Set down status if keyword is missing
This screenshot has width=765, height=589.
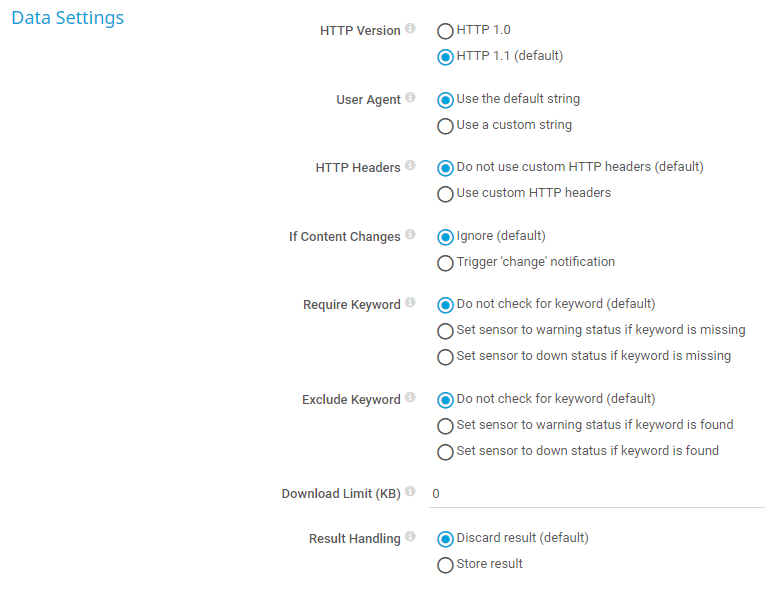pyautogui.click(x=446, y=357)
